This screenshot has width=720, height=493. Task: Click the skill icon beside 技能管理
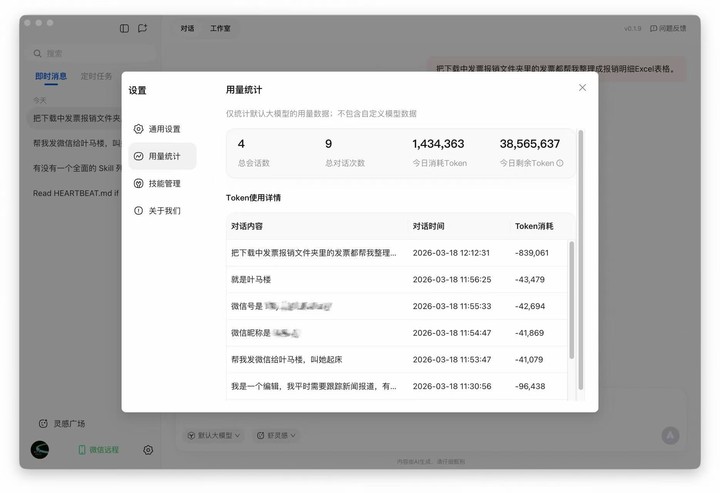click(138, 184)
